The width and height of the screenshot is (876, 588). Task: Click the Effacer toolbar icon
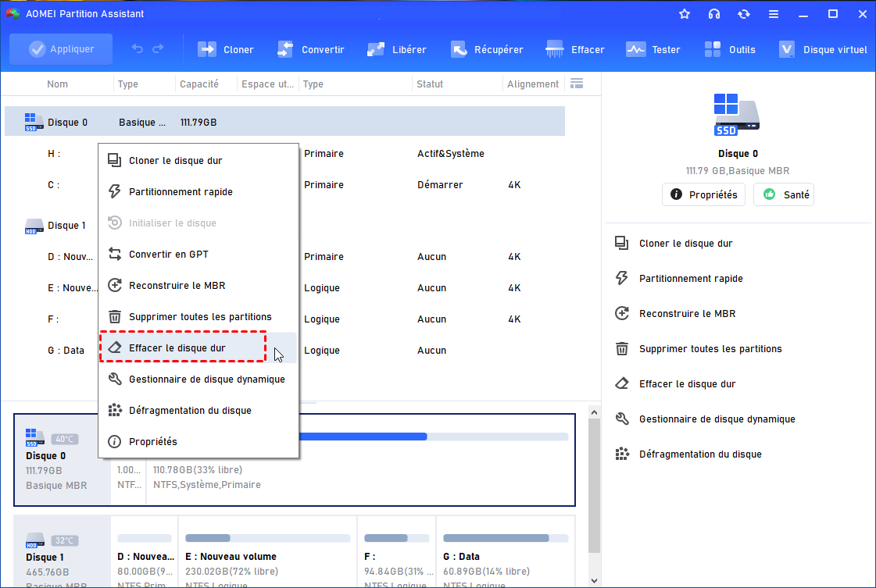point(556,49)
